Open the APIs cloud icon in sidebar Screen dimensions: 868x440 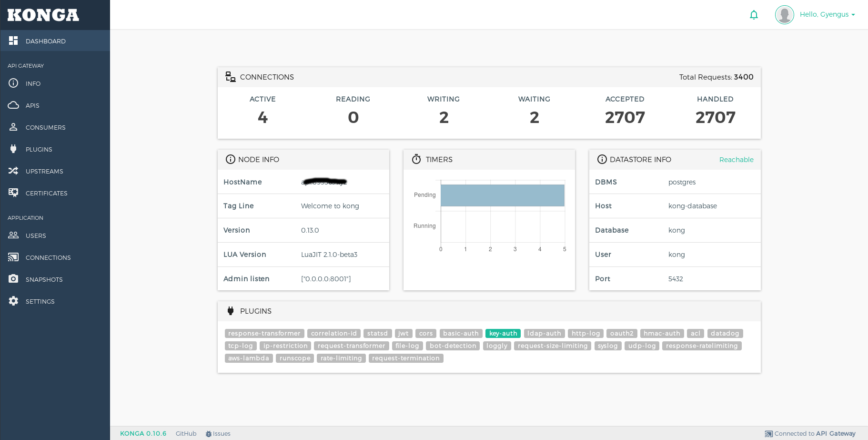[x=13, y=105]
